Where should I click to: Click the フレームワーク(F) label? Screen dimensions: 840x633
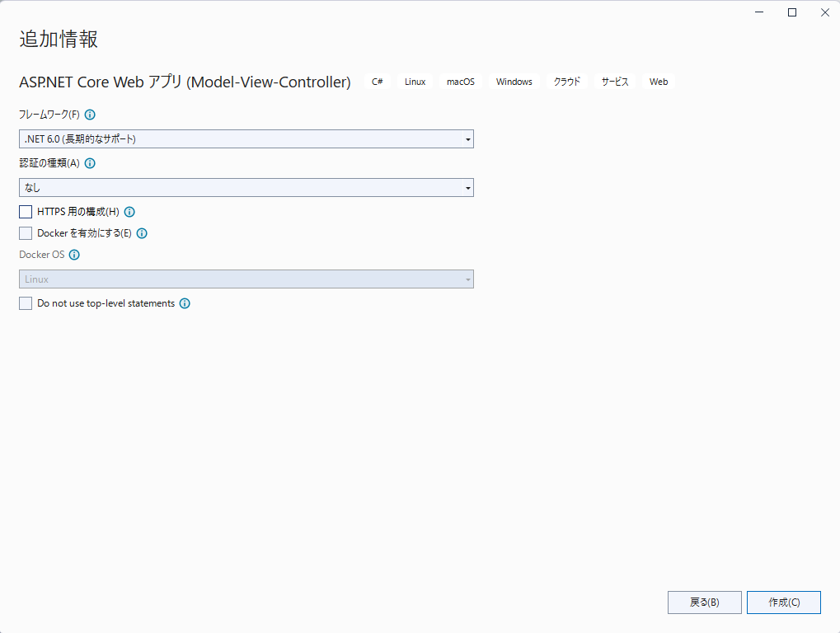(x=49, y=115)
